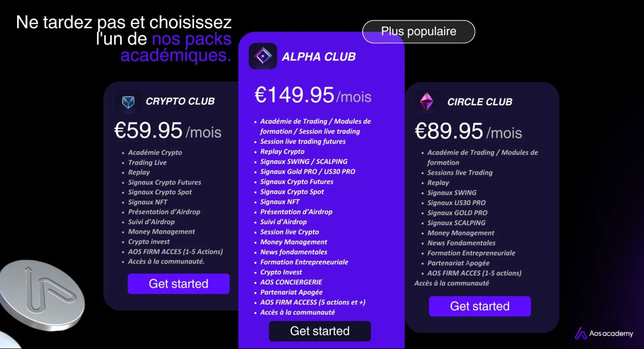Click the €149.95/mois price
This screenshot has width=644, height=349.
point(313,95)
